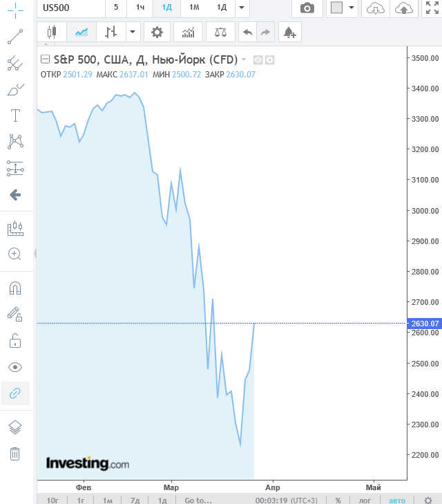Viewport: 442px width, 504px height.
Task: Take a chart snapshot with camera icon
Action: (307, 8)
